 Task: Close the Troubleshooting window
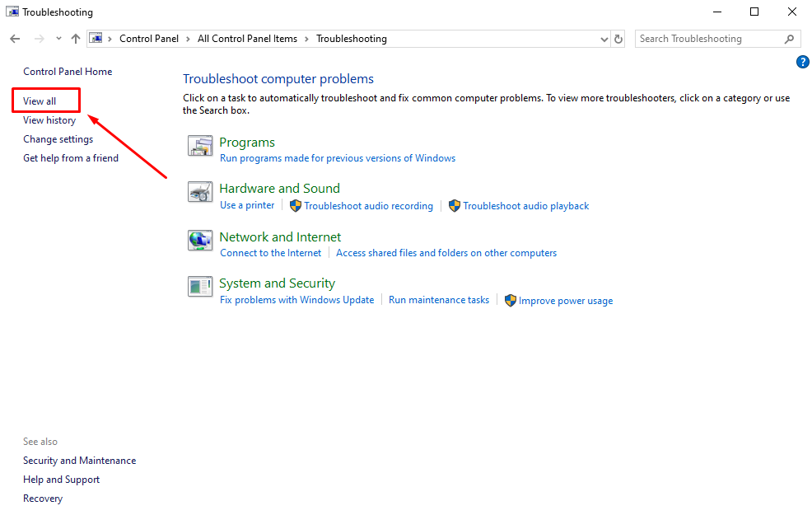[x=791, y=12]
